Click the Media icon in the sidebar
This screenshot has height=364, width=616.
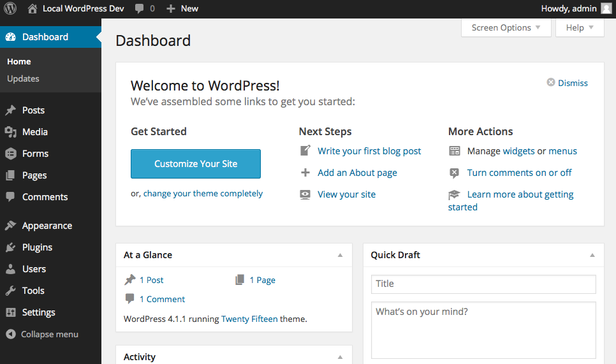pyautogui.click(x=11, y=132)
